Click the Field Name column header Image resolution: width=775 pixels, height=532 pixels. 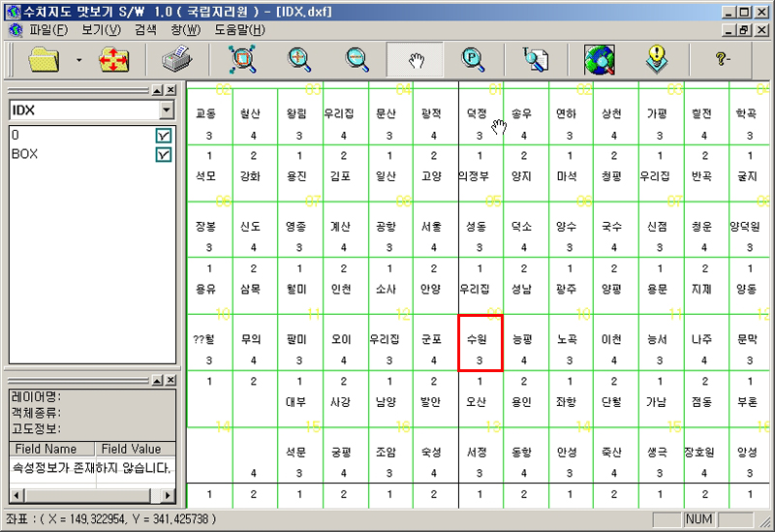pyautogui.click(x=52, y=449)
